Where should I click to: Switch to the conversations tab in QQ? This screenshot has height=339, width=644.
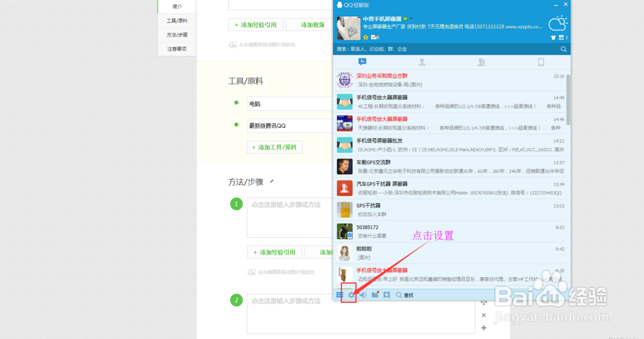tap(362, 62)
